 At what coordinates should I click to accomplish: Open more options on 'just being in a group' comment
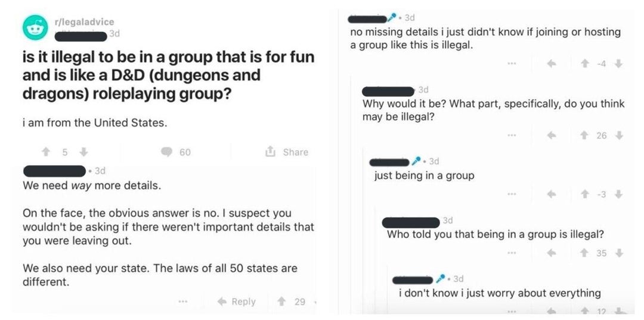(511, 194)
